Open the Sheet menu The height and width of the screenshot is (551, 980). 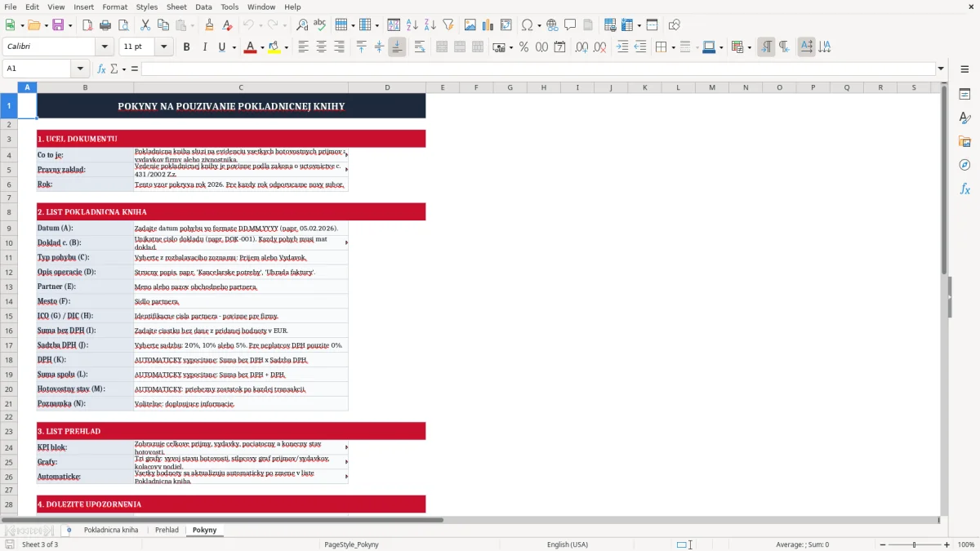(176, 7)
